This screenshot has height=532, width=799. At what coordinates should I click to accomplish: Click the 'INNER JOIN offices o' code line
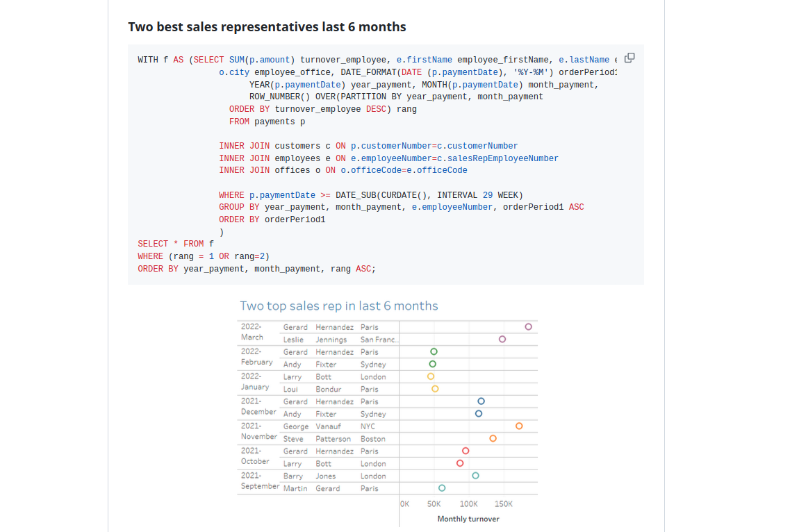click(x=343, y=170)
